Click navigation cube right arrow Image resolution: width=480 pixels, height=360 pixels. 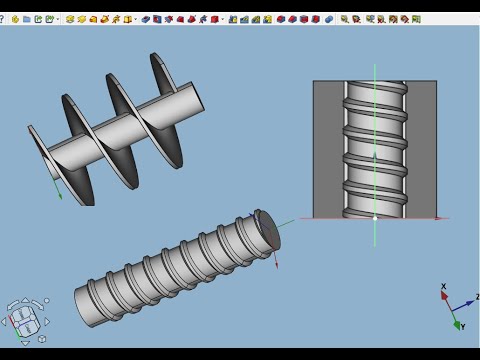click(47, 321)
